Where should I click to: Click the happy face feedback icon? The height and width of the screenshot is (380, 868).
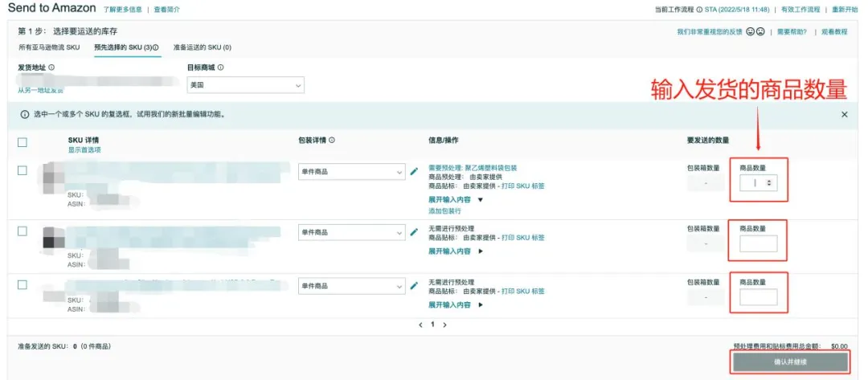pyautogui.click(x=751, y=32)
